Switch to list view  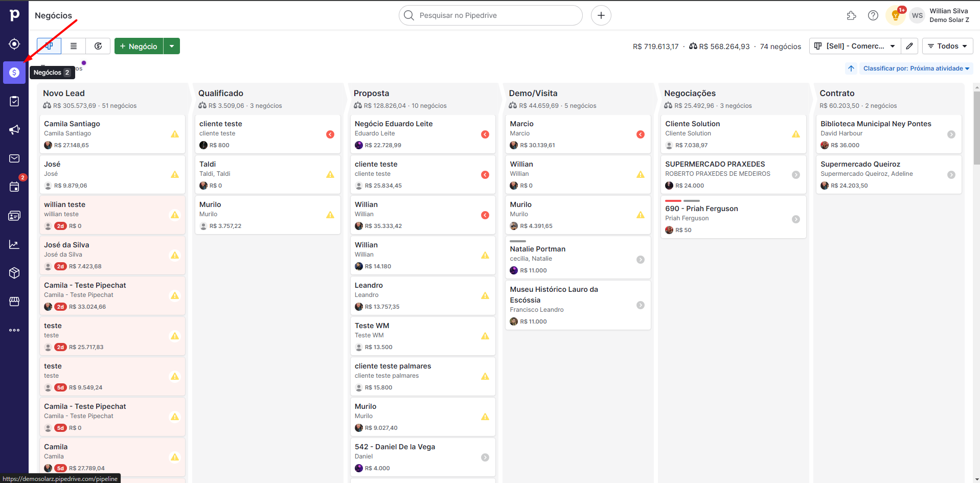[74, 46]
